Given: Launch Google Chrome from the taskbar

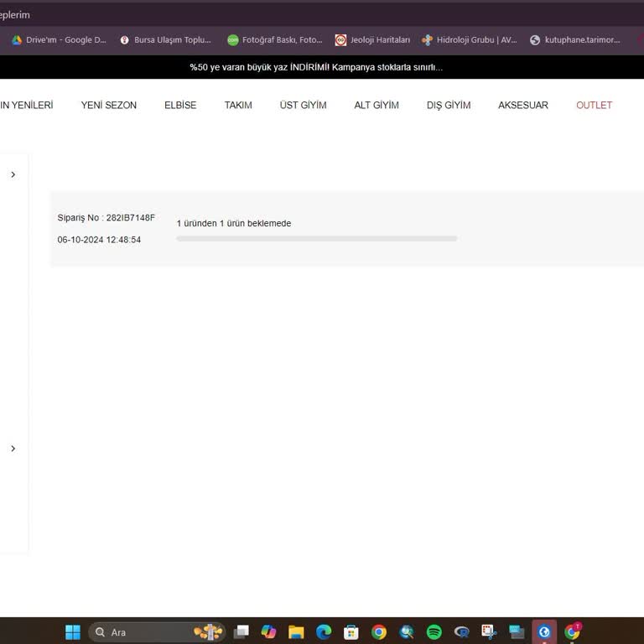Looking at the screenshot, I should coord(379,631).
